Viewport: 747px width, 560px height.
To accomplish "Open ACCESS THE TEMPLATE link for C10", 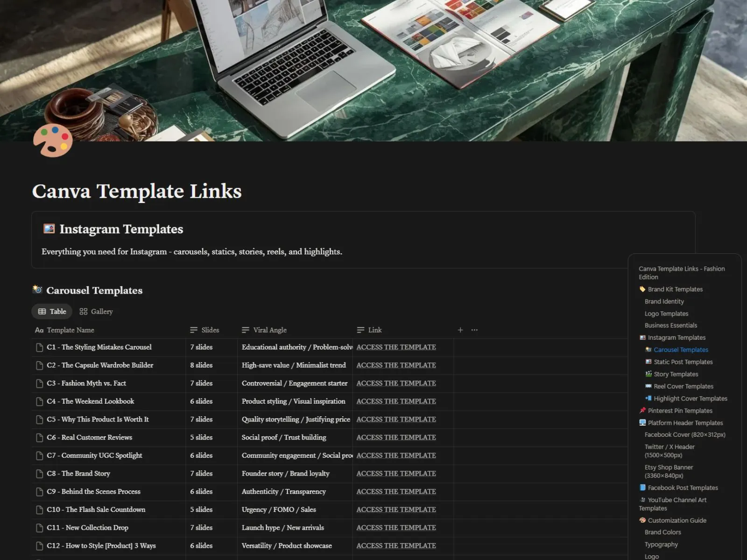I will coord(396,510).
